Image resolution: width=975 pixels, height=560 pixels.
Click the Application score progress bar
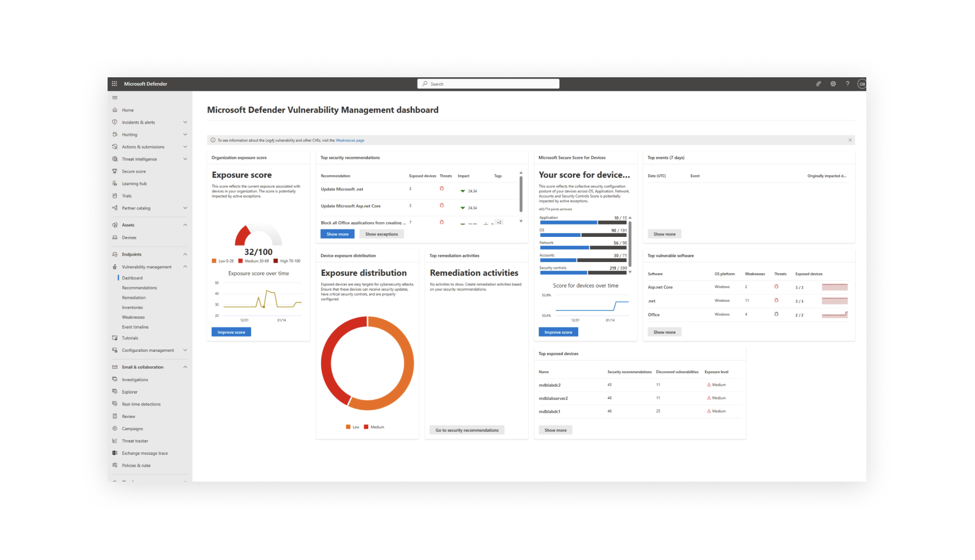(583, 222)
